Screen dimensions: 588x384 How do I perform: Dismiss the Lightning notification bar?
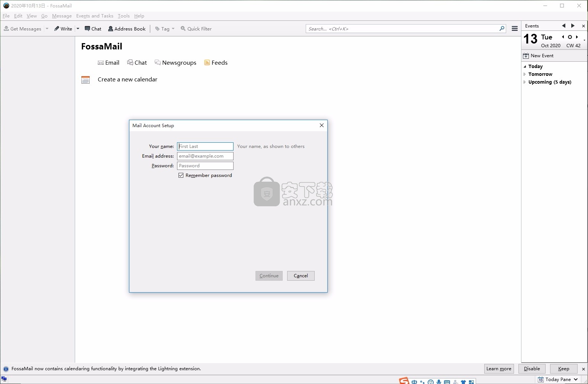pyautogui.click(x=583, y=369)
